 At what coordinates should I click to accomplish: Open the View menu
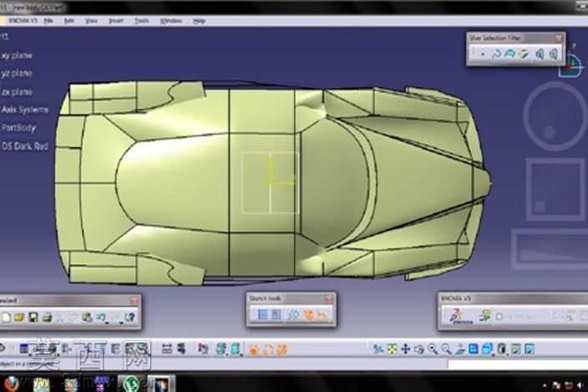[x=91, y=21]
